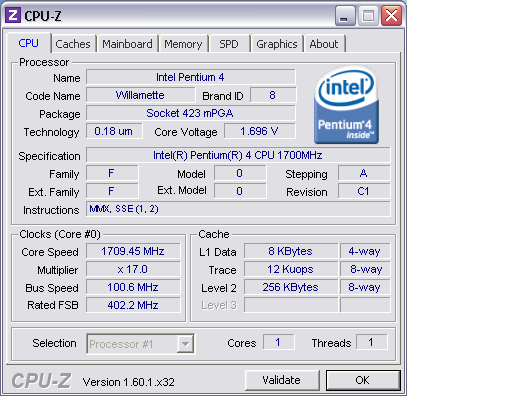Click the Threads value '1'
Viewport: 512px width, 396px height.
tap(372, 342)
